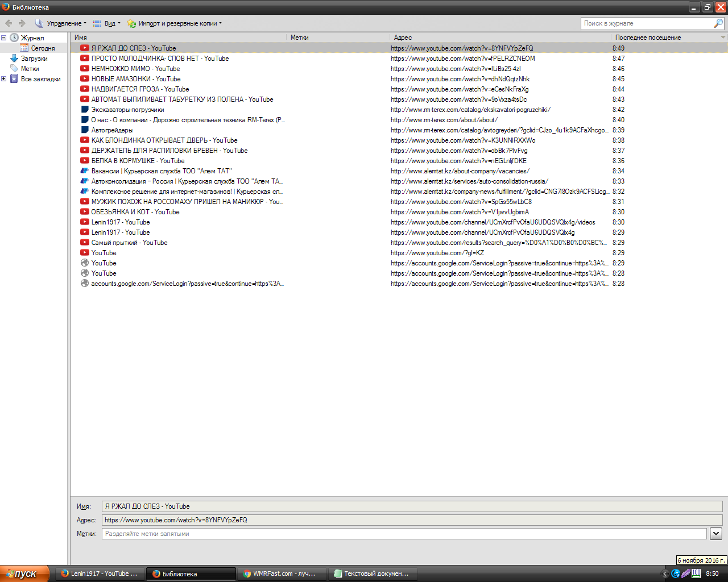The image size is (728, 582).
Task: Select the Я РЖАЛ ДО СЛЕЗ history entry
Action: click(x=399, y=48)
